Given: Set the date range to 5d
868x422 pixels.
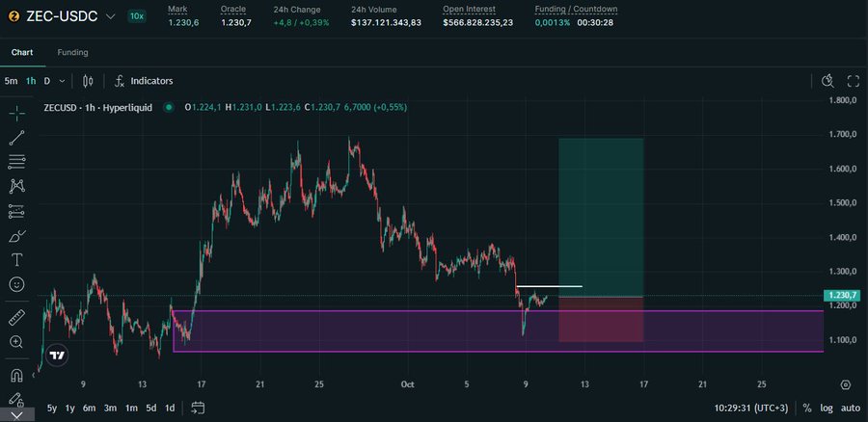Looking at the screenshot, I should coord(151,409).
